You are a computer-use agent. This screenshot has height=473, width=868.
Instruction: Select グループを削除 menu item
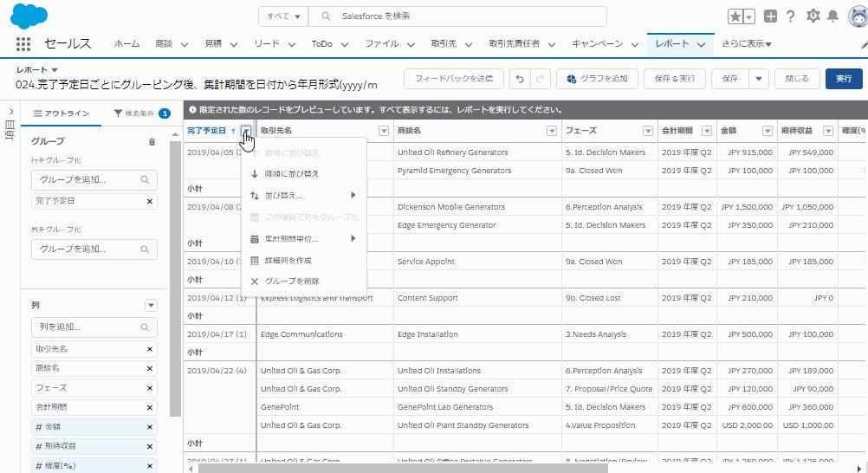(304, 282)
